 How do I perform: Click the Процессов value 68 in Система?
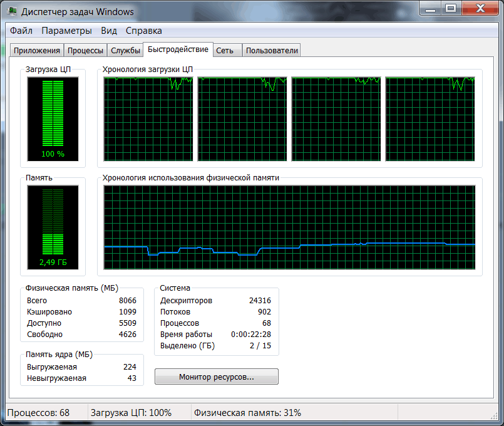point(267,323)
